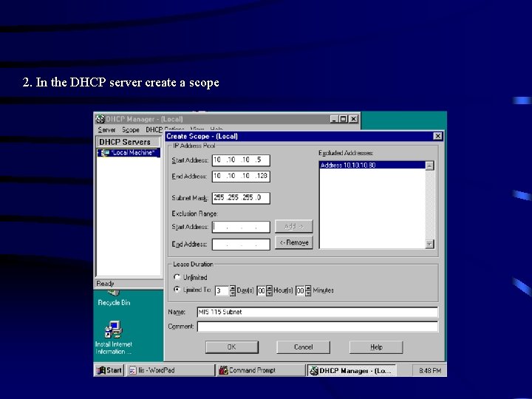This screenshot has height=399, width=532.
Task: Click the Start button on the taskbar
Action: point(109,370)
